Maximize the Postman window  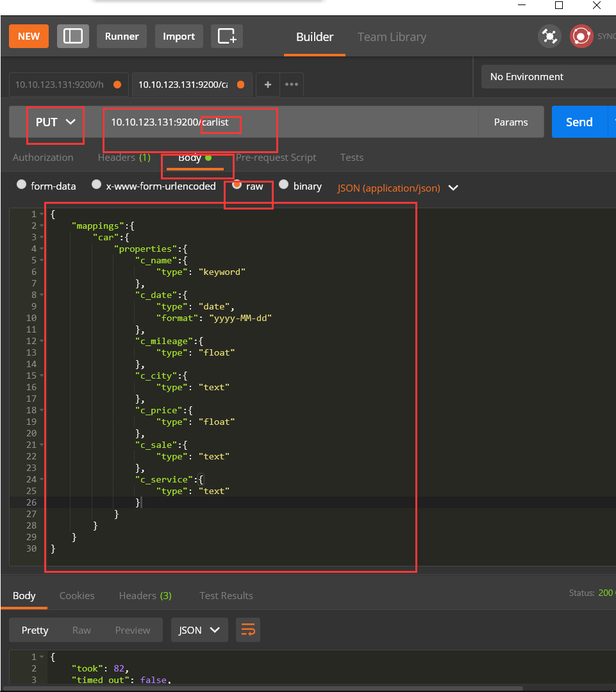point(559,5)
